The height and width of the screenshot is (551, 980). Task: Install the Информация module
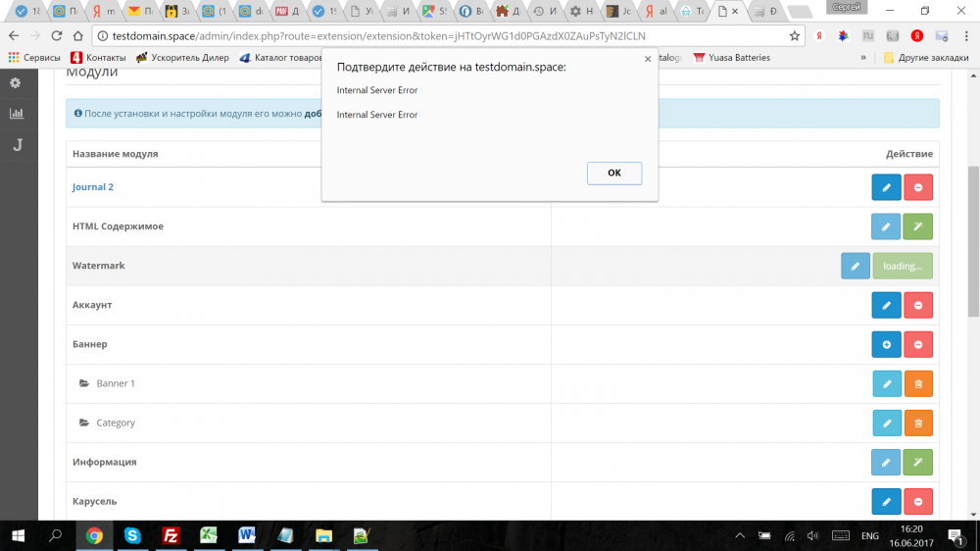[x=917, y=462]
